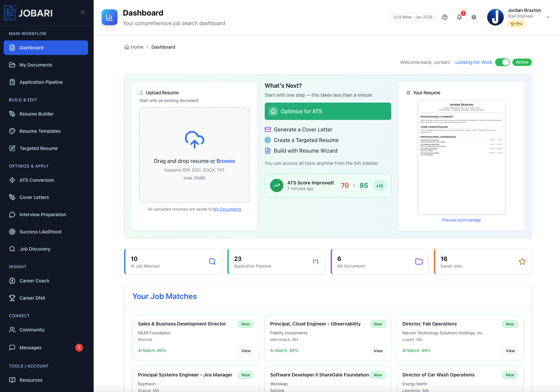560x392 pixels.
Task: Open the Home breadcrumb link
Action: point(134,47)
